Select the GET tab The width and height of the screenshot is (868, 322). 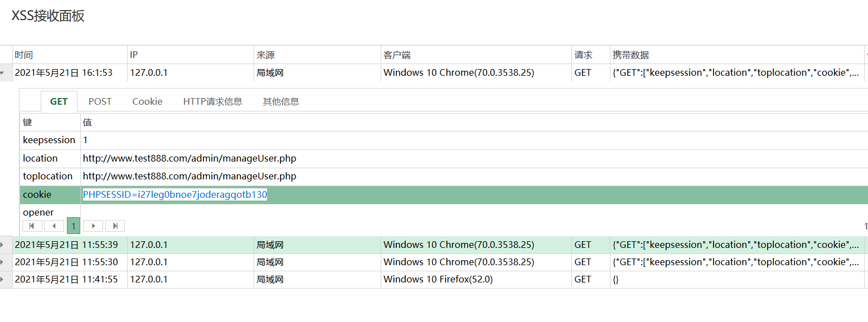59,101
